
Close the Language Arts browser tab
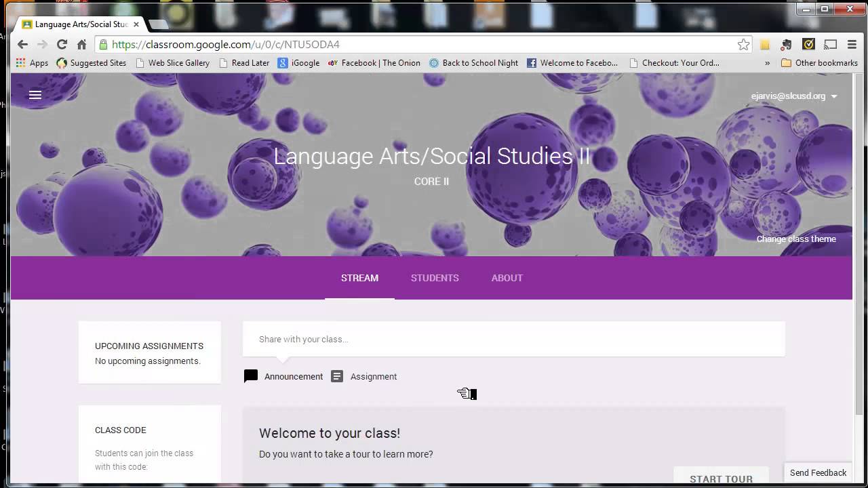136,24
